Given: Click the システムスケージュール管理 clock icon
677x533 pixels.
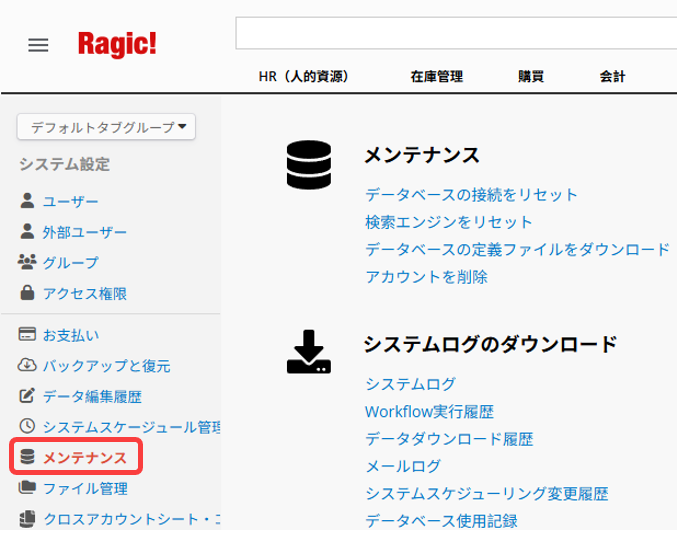Looking at the screenshot, I should point(27,426).
